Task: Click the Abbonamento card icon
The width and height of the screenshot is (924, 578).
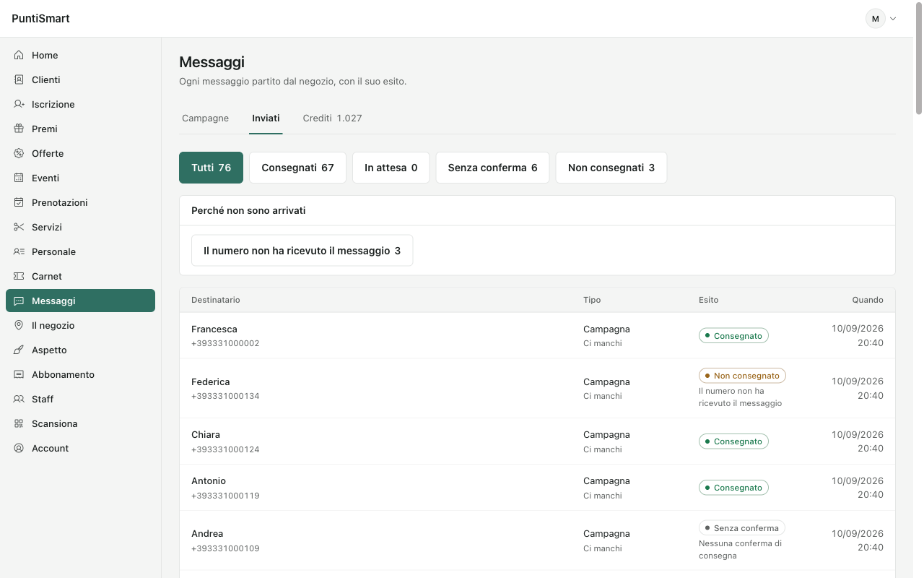Action: pyautogui.click(x=19, y=374)
